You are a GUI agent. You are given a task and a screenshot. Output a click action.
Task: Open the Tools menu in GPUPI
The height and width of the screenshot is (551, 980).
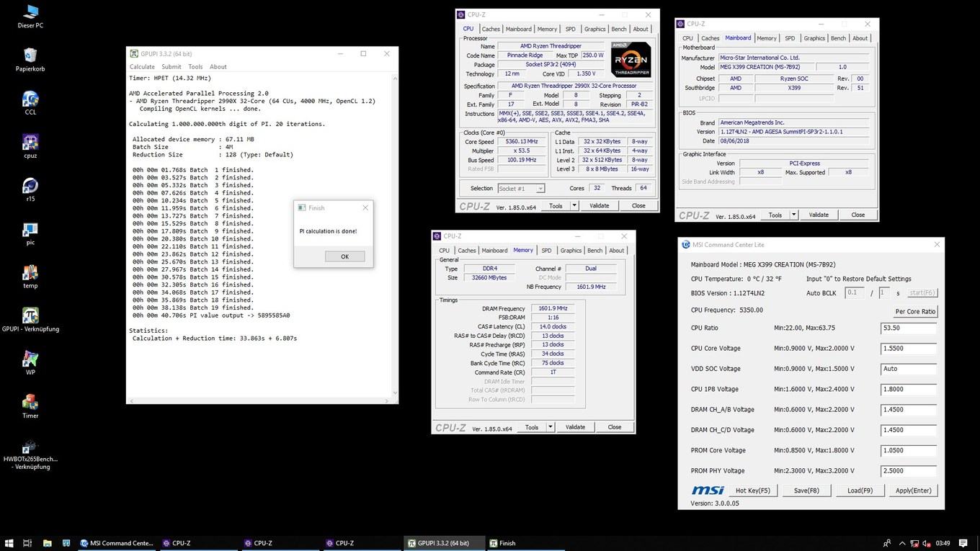pos(195,67)
